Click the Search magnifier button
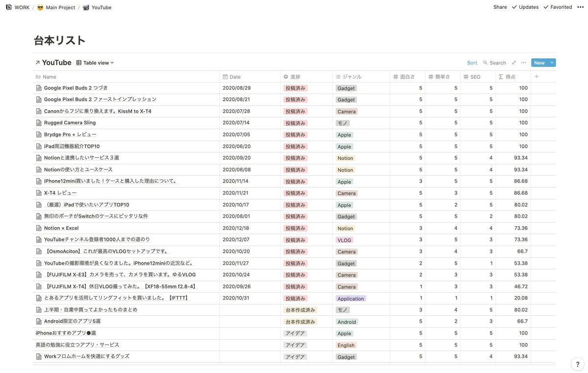 pyautogui.click(x=494, y=63)
